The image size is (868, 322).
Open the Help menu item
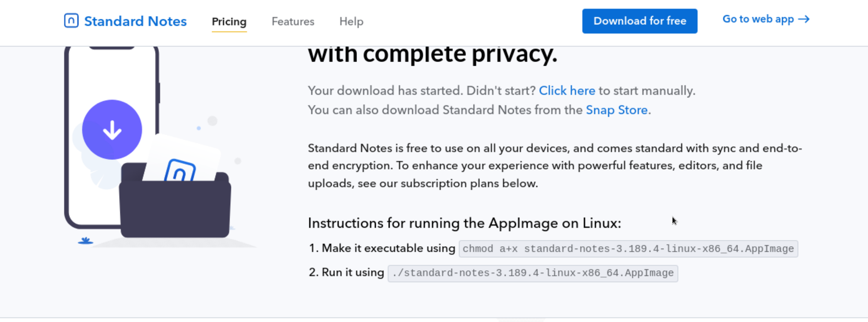(351, 22)
